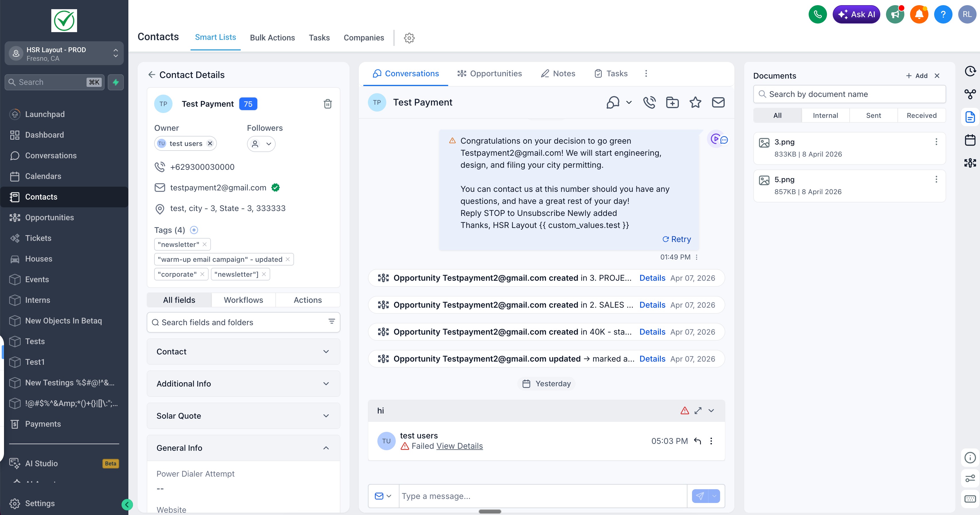980x515 pixels.
Task: Switch to the Opportunities tab
Action: click(490, 73)
